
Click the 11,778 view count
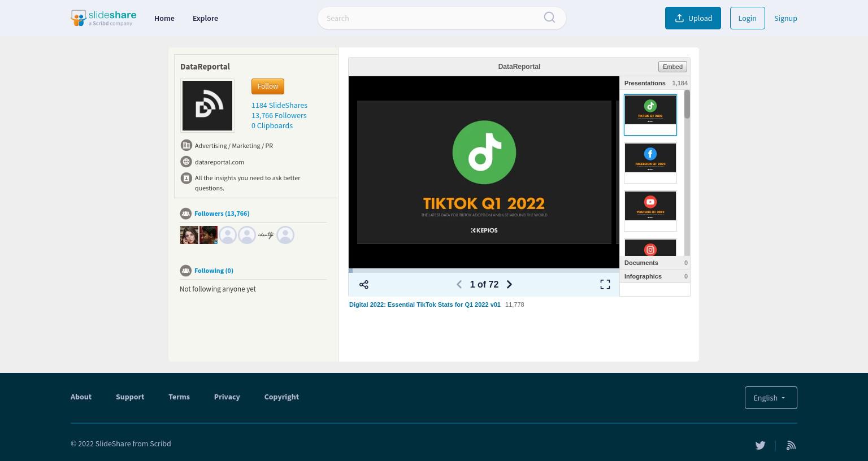(x=514, y=305)
